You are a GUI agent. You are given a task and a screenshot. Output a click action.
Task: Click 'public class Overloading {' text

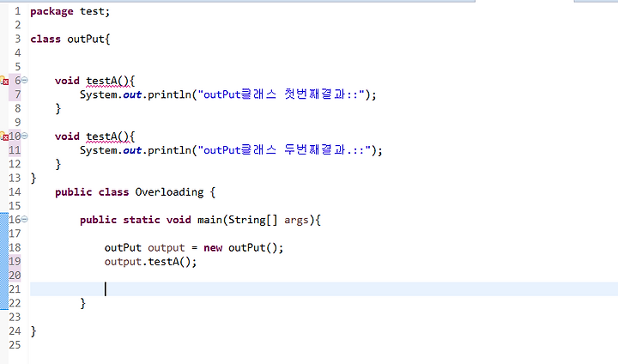pos(136,192)
